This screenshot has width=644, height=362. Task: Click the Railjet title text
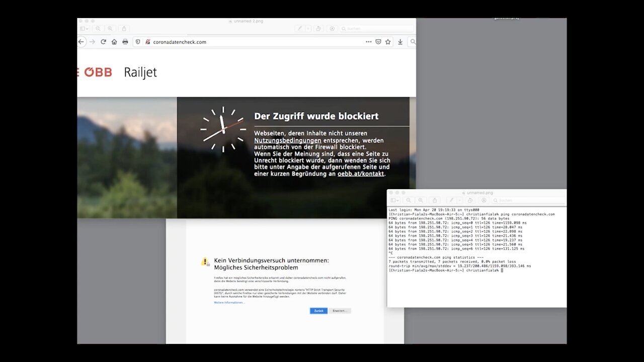tap(140, 72)
